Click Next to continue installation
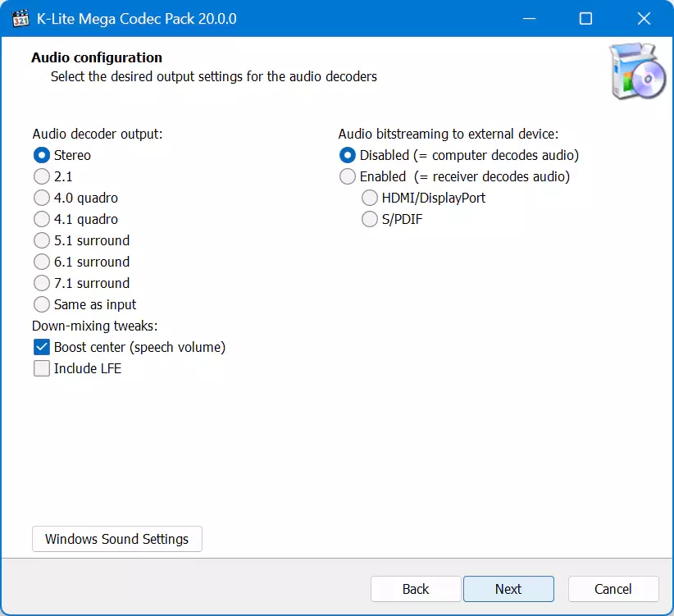The height and width of the screenshot is (616, 674). [508, 589]
